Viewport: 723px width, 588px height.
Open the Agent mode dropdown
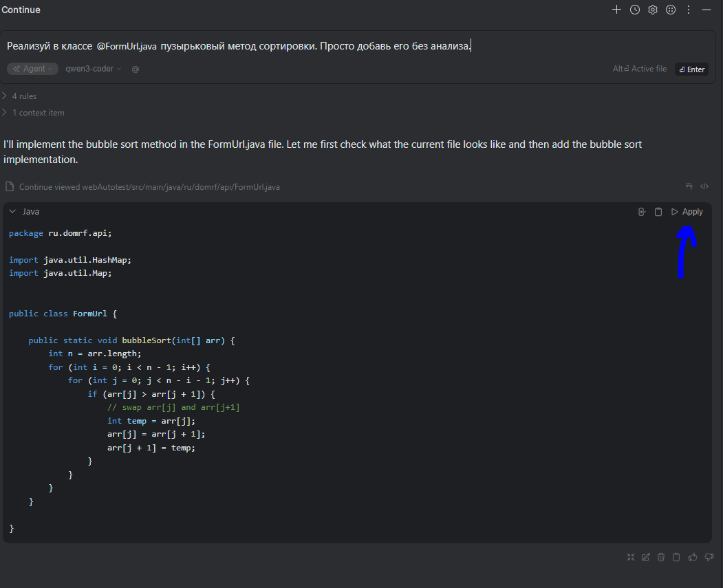tap(33, 69)
